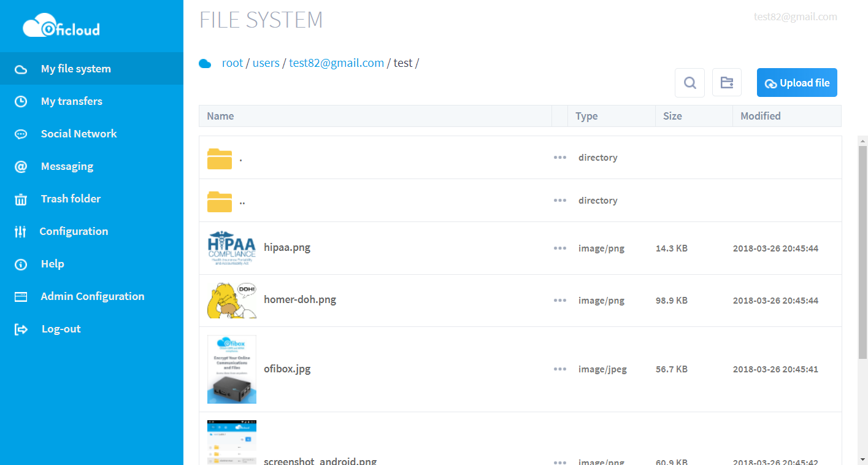The width and height of the screenshot is (868, 465).
Task: Click the screenshot_android.png thumbnail
Action: [232, 443]
